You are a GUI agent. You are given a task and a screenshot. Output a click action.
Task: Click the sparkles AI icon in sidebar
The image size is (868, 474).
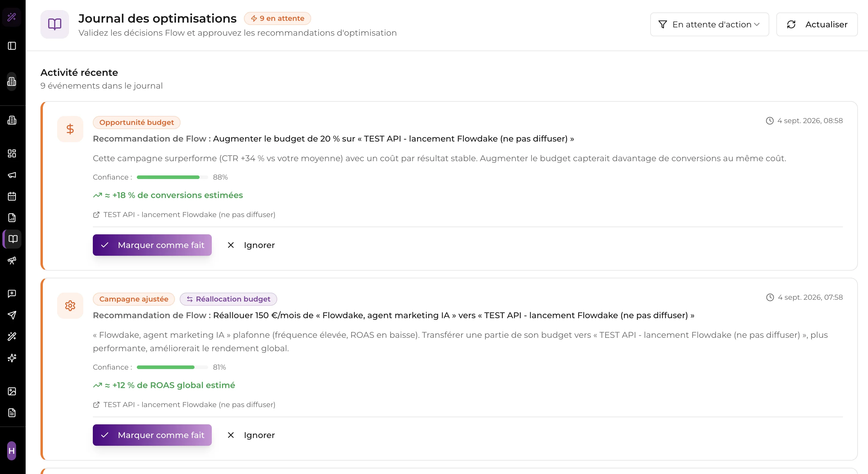(12, 358)
